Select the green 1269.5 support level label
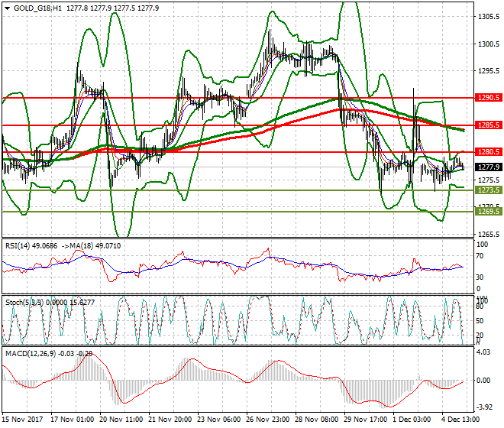Image resolution: width=504 pixels, height=428 pixels. pyautogui.click(x=487, y=212)
